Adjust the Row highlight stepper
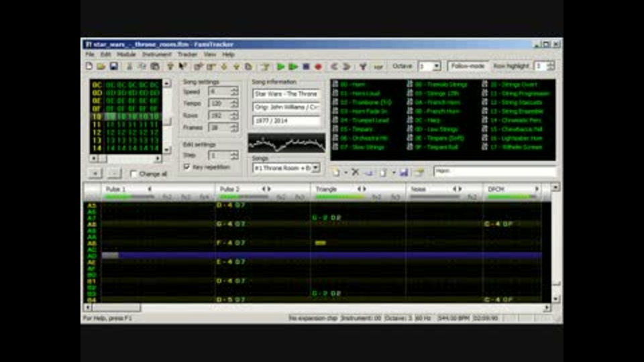 pos(551,66)
